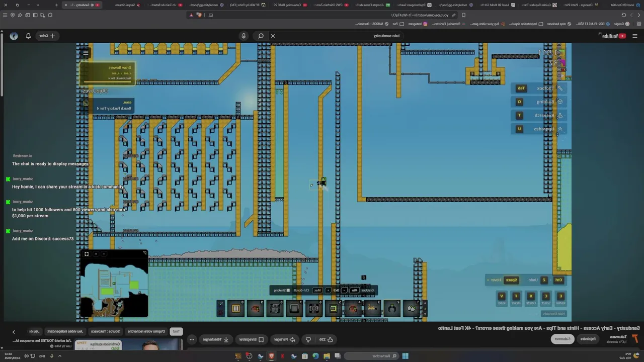
Task: Subscribe to the Talovaca channel
Action: (562, 339)
